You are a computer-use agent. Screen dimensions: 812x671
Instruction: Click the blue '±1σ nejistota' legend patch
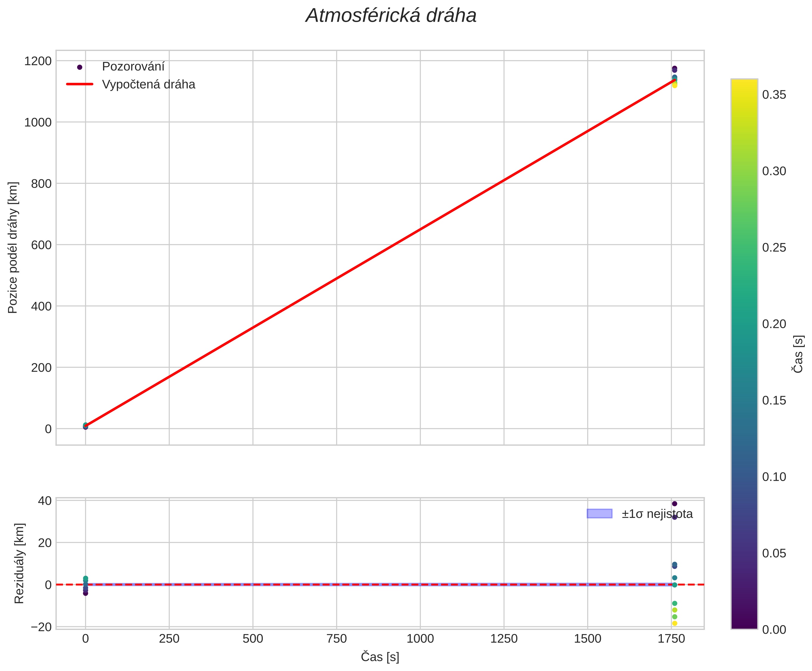coord(599,514)
